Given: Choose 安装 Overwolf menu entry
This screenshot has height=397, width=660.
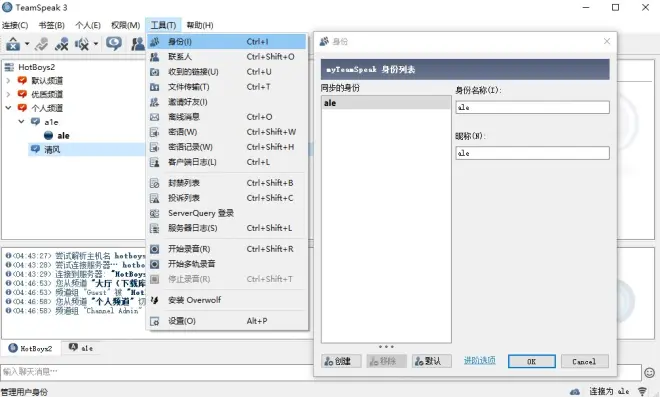Looking at the screenshot, I should tap(226, 300).
